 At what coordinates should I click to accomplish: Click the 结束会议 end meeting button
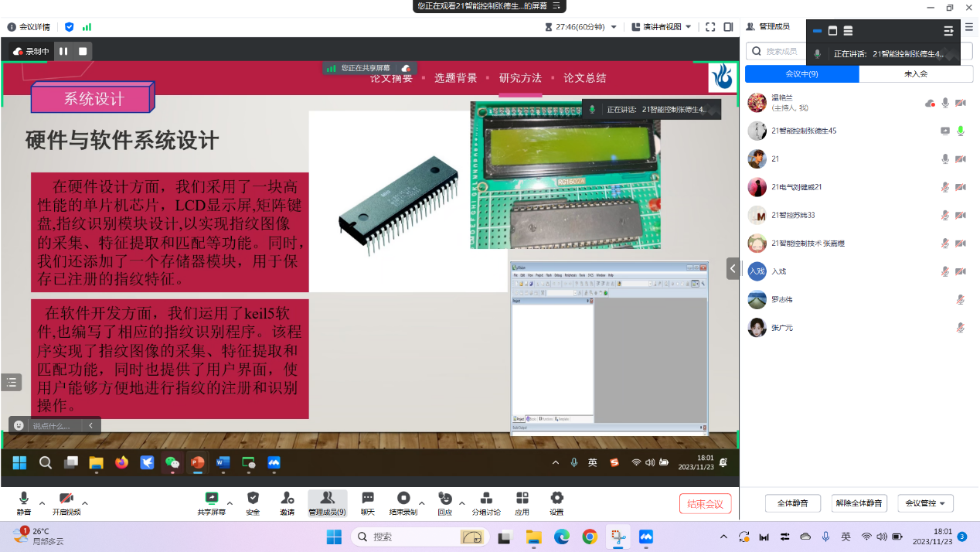705,504
